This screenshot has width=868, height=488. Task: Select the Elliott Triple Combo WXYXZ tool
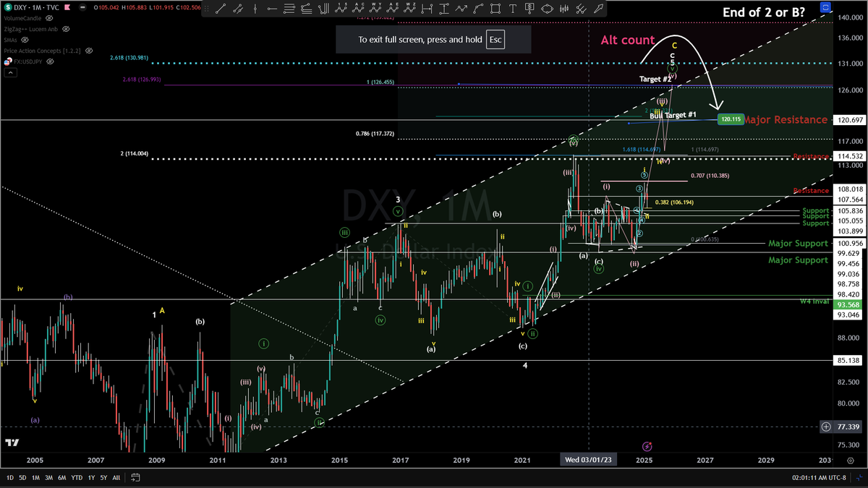(x=411, y=9)
